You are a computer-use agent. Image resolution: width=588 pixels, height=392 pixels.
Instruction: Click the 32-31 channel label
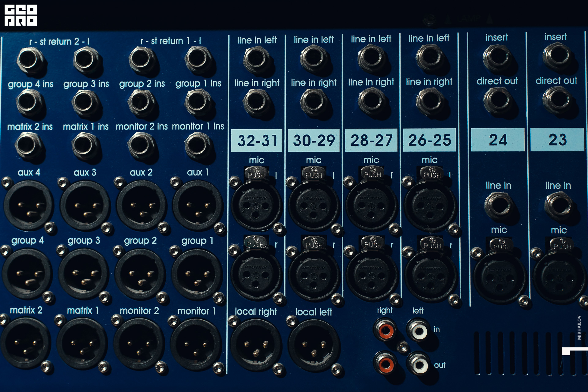[x=257, y=141]
